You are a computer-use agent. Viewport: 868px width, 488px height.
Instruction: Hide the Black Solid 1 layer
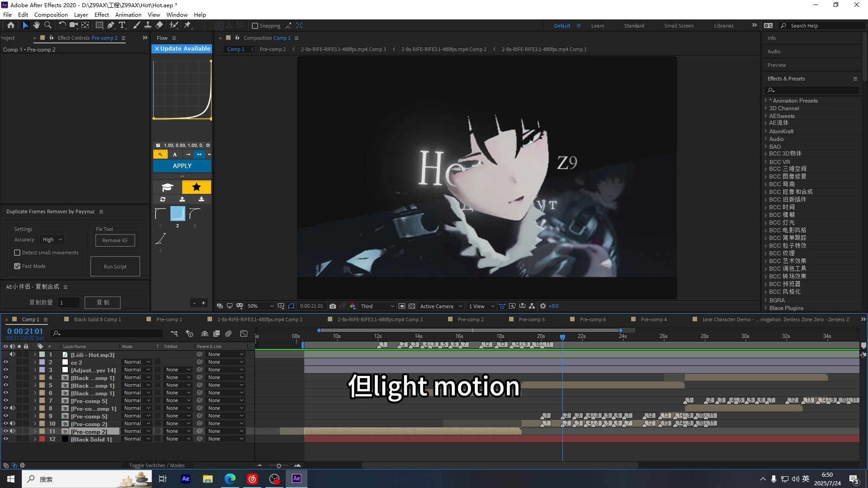[5, 439]
